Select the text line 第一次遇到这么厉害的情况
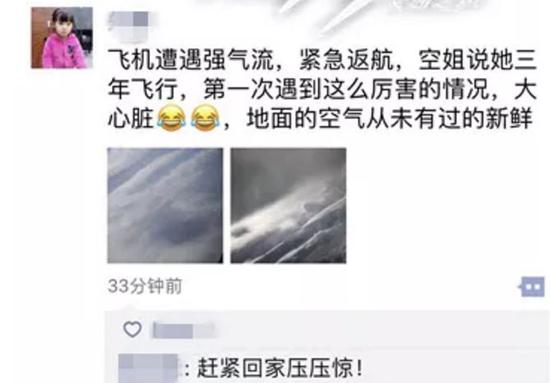 click(x=347, y=90)
